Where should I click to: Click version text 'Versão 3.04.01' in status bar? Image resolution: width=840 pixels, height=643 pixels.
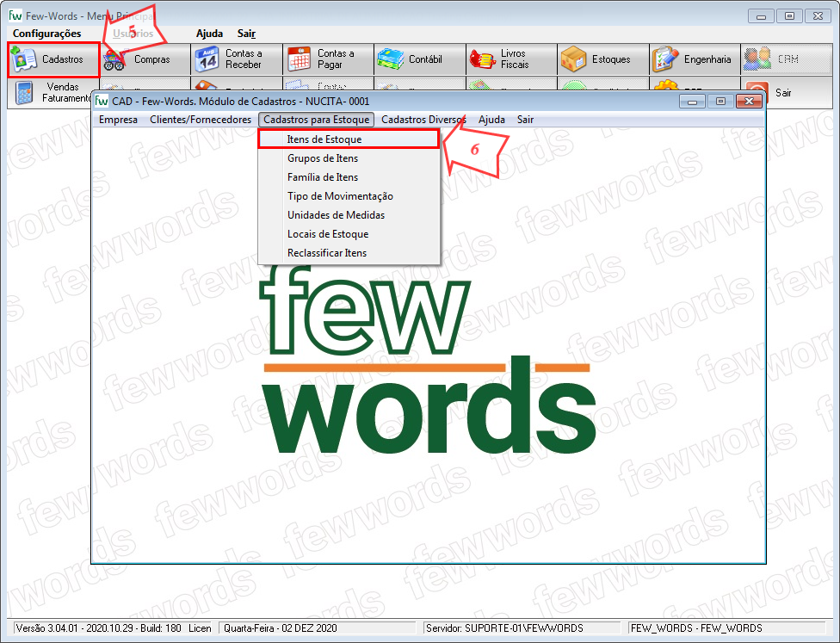coord(47,628)
